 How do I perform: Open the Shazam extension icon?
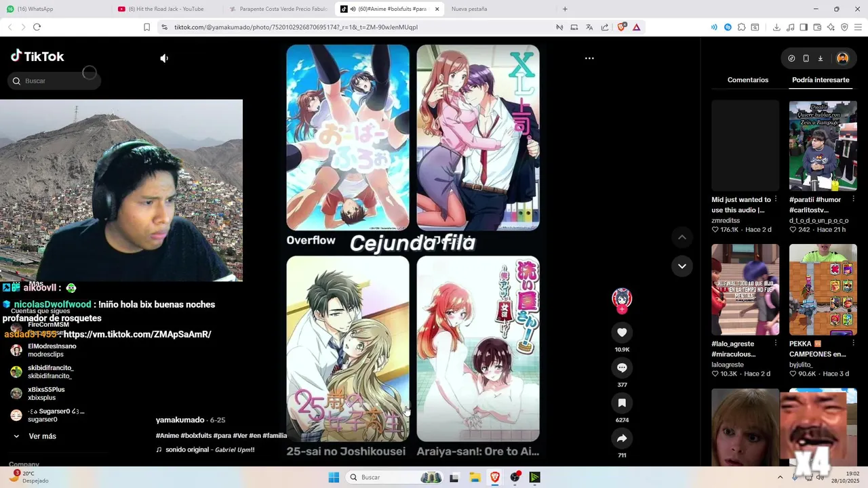[728, 27]
